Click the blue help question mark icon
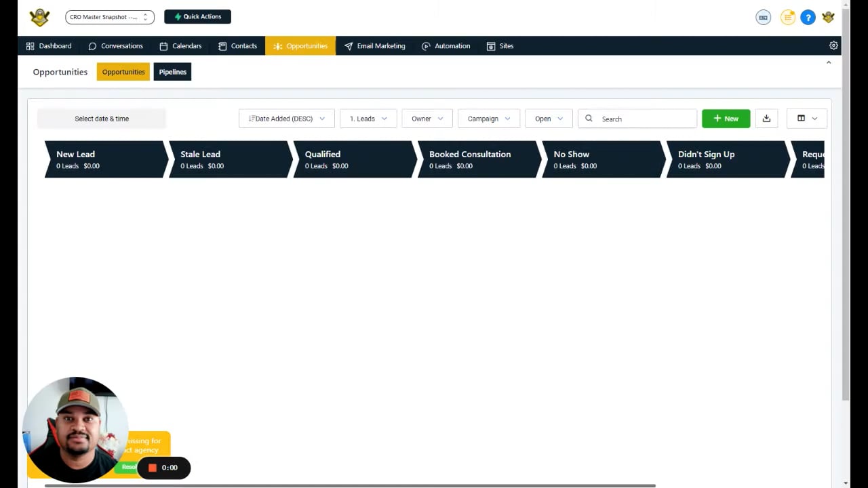This screenshot has height=488, width=868. [x=808, y=18]
